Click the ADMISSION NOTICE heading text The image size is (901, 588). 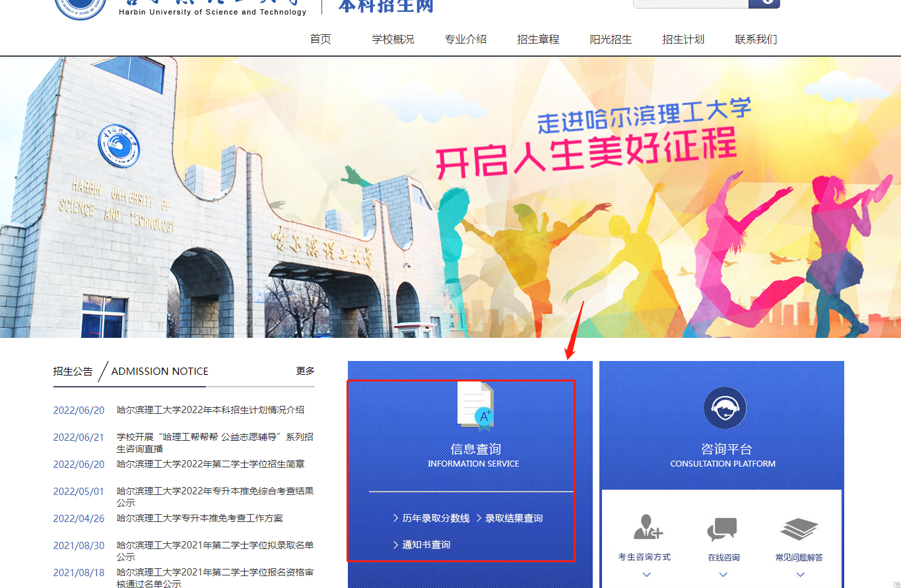[x=160, y=372]
